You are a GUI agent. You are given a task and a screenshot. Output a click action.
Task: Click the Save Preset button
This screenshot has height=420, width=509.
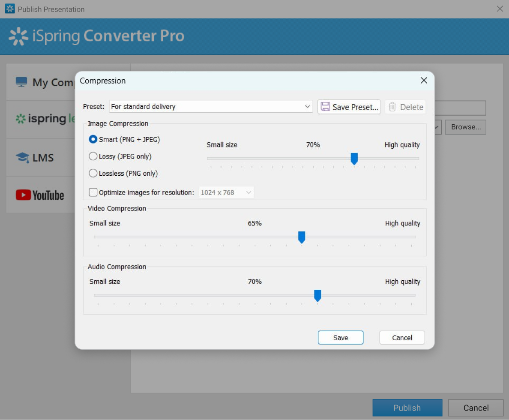pos(349,107)
